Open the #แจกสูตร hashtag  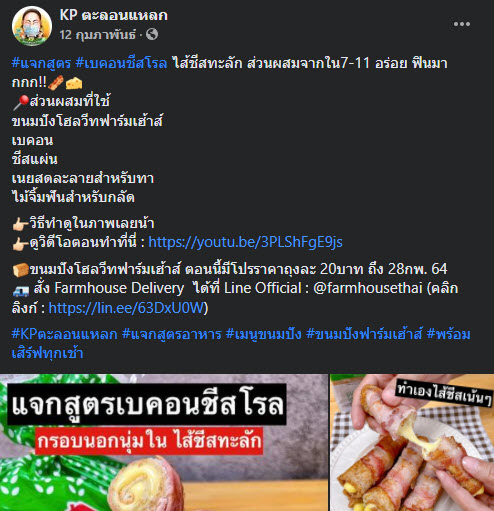tap(41, 63)
